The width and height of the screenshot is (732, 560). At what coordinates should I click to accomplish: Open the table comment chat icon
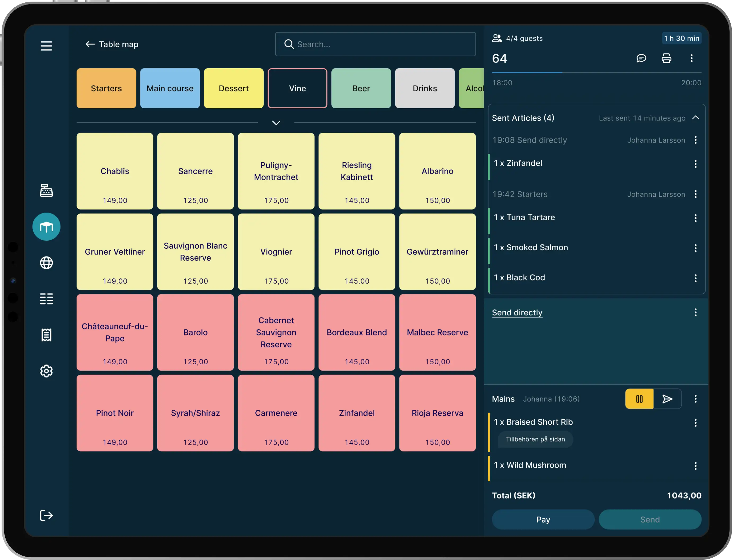click(x=641, y=58)
